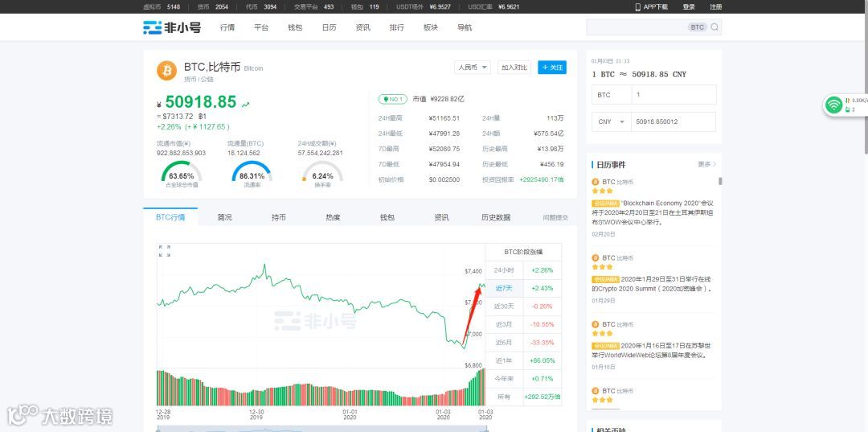
Task: Switch to the 持币 tab
Action: tap(279, 218)
